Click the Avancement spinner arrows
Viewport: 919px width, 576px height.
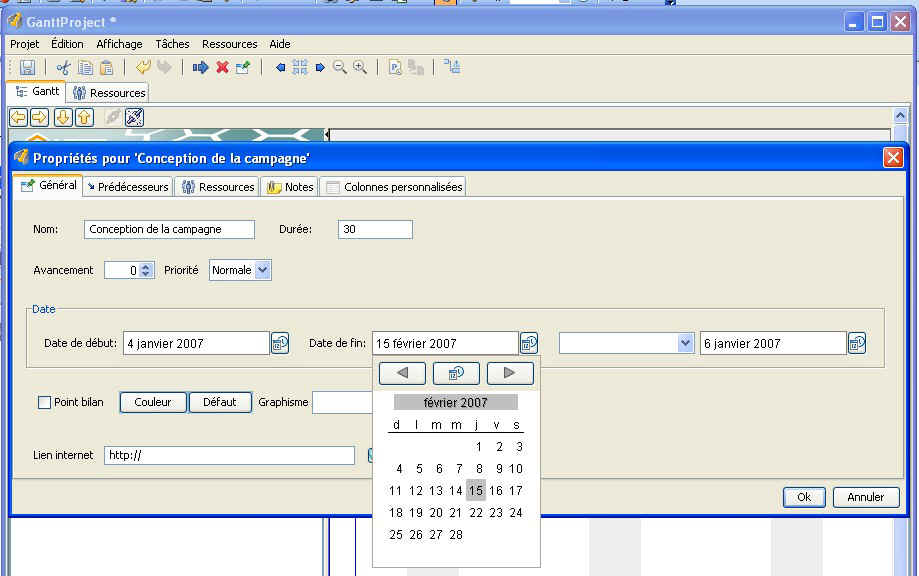146,270
